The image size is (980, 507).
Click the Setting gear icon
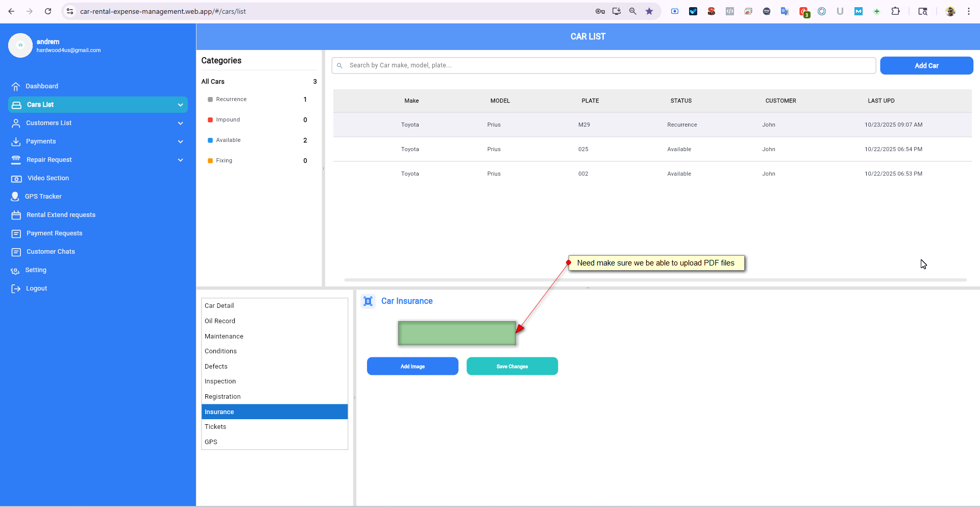tap(15, 271)
